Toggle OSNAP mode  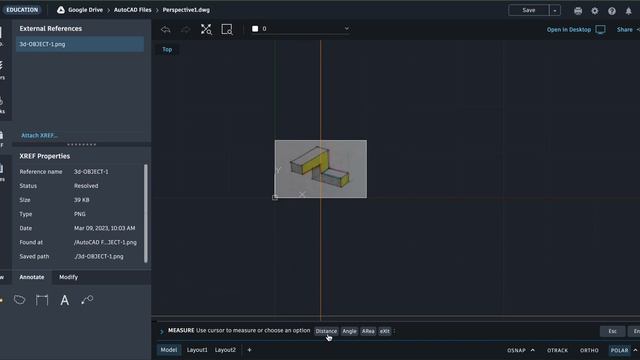516,350
